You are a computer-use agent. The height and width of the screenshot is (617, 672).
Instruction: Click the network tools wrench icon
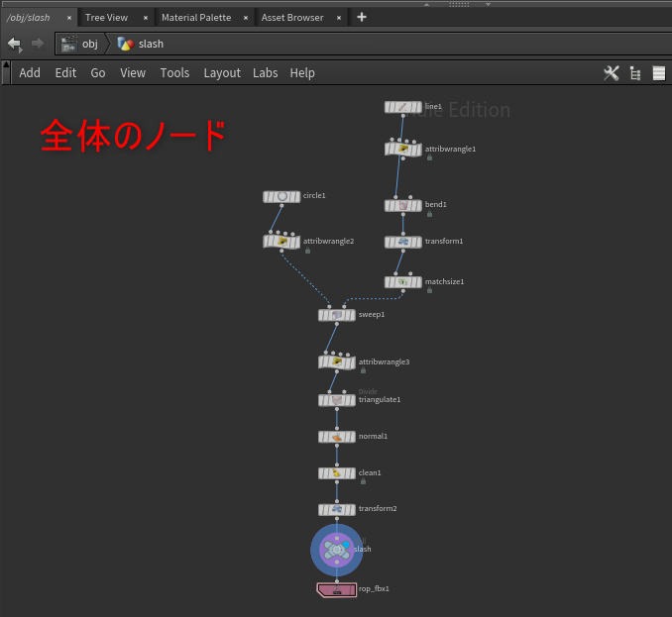tap(612, 73)
